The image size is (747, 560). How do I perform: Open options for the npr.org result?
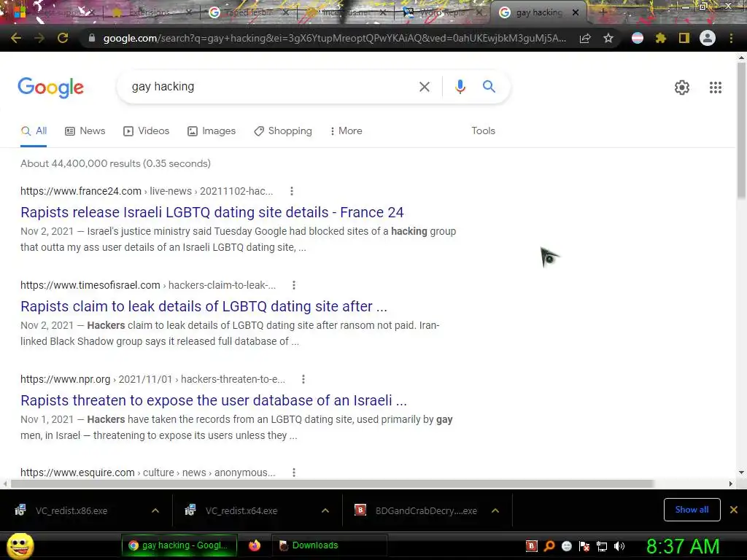(x=303, y=379)
